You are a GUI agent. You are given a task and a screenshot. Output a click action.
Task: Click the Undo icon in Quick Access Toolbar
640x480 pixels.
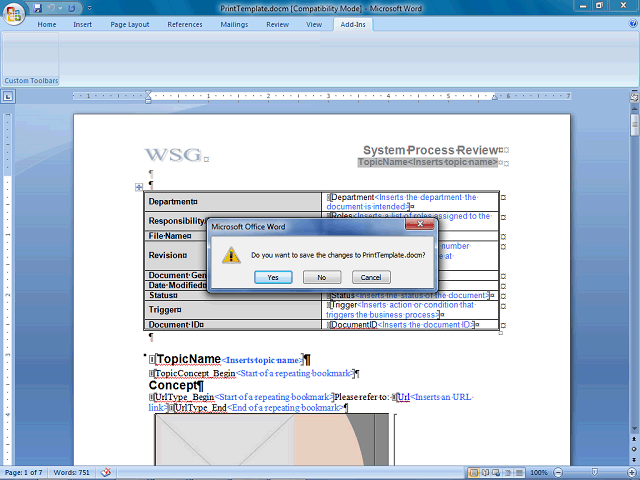click(x=52, y=8)
